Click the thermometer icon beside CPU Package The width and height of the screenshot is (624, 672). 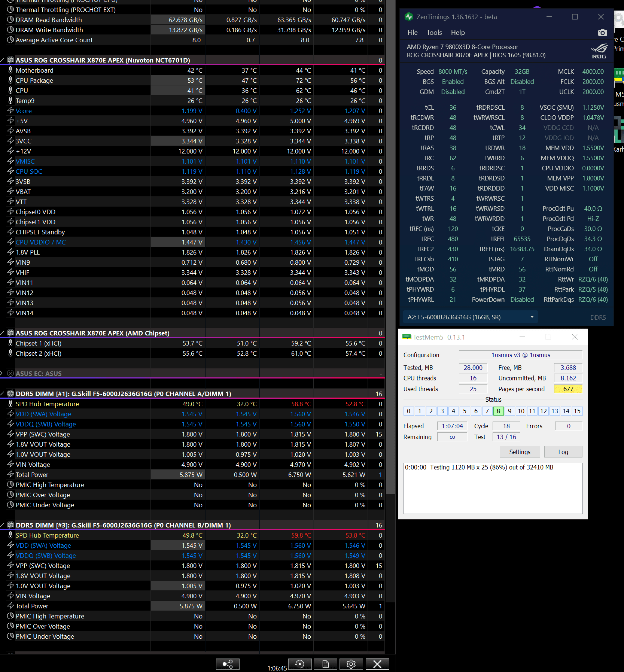10,80
